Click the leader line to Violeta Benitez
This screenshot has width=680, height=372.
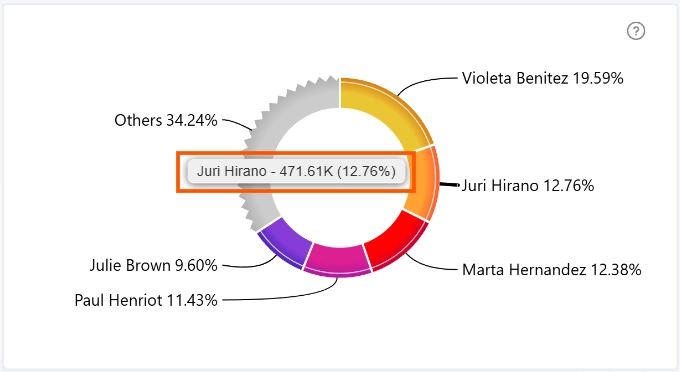coord(426,83)
